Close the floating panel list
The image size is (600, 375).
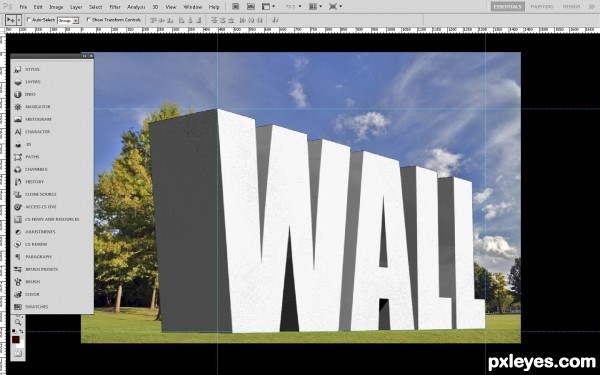91,56
